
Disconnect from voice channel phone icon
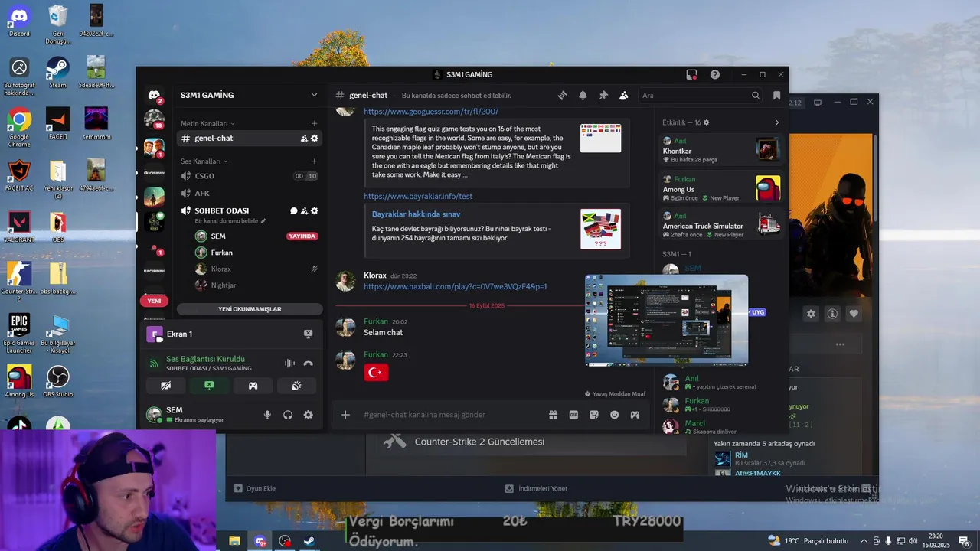coord(308,364)
